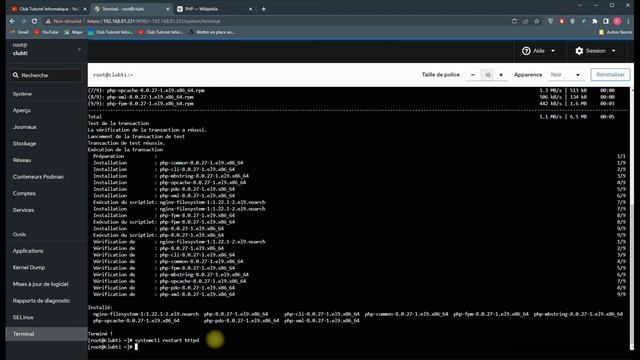The width and height of the screenshot is (640, 360).
Task: Open the pink Chrome profile avatar
Action: pos(617,21)
